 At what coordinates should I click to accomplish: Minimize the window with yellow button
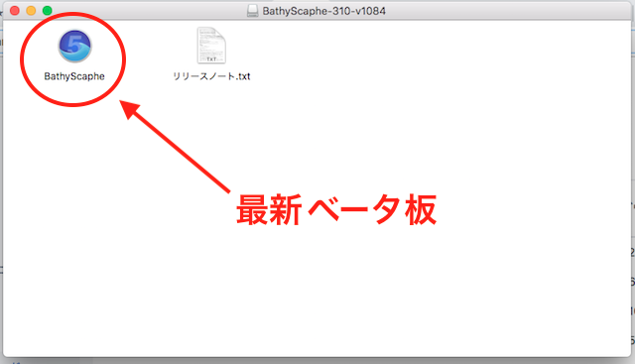(x=31, y=11)
